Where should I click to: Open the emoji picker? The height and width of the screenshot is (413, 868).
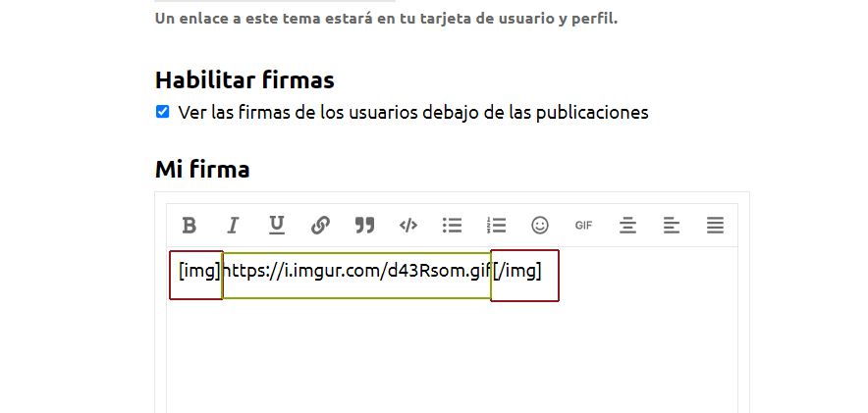[x=540, y=226]
